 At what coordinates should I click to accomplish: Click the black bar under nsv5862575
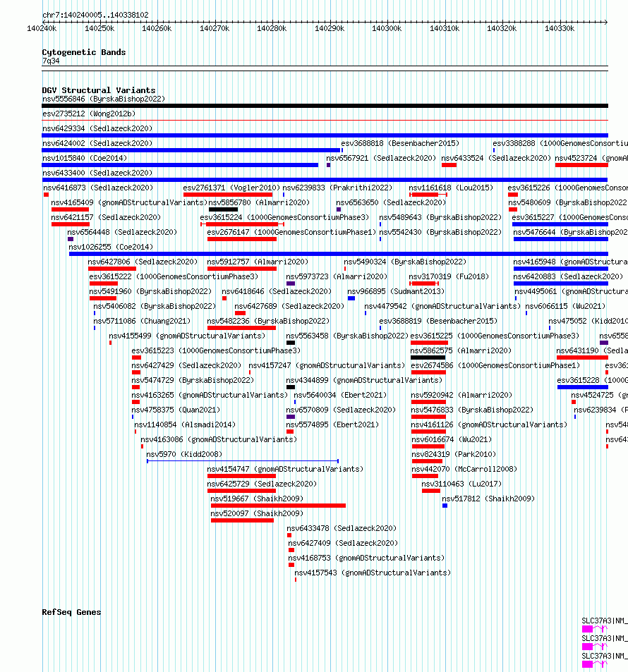428,358
